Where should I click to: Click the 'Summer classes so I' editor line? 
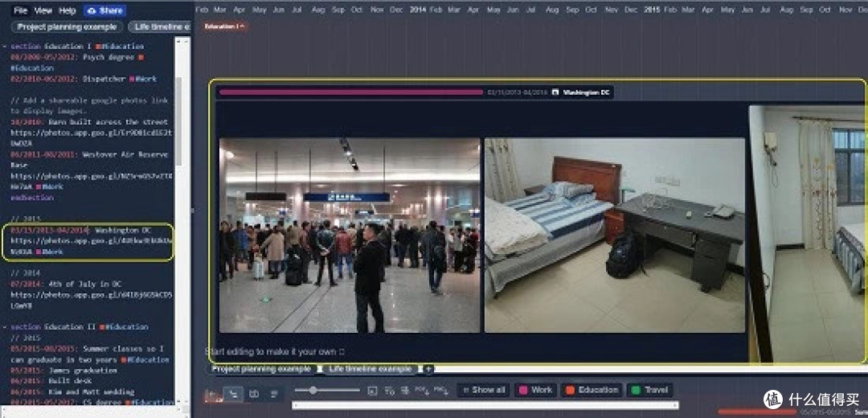(x=87, y=349)
